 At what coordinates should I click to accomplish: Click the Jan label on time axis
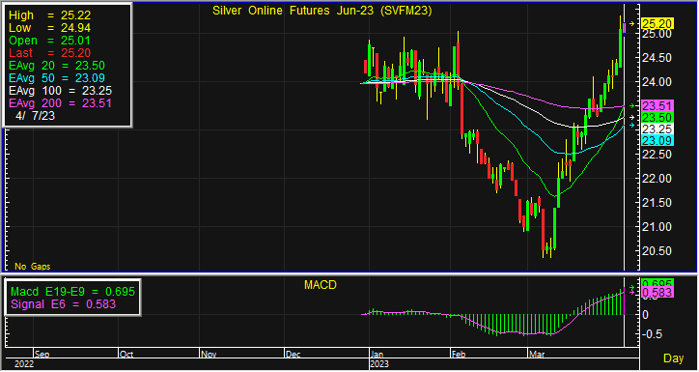(x=377, y=355)
